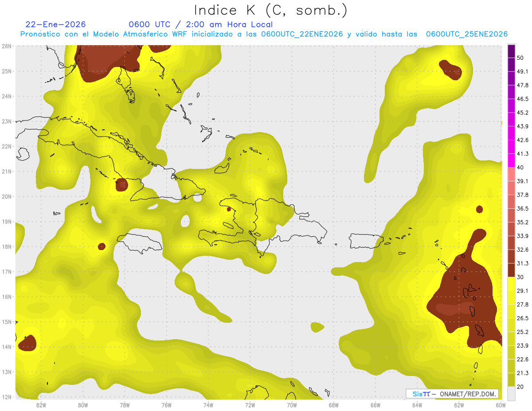Click '0600 UTC / 2:00 am Hora Local'
532x411 pixels.
[200, 24]
